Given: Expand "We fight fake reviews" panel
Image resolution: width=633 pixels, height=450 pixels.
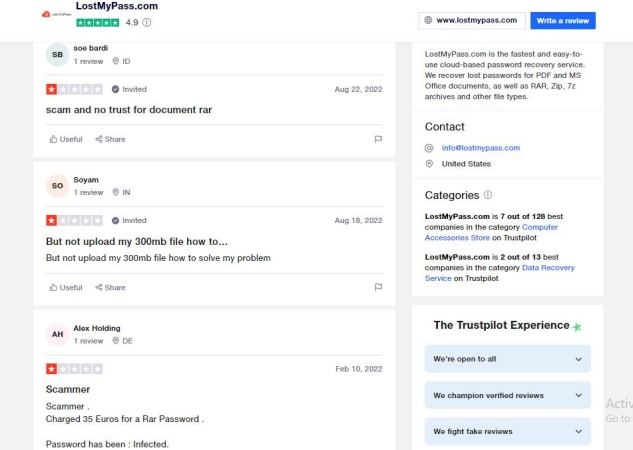Looking at the screenshot, I should pos(507,431).
